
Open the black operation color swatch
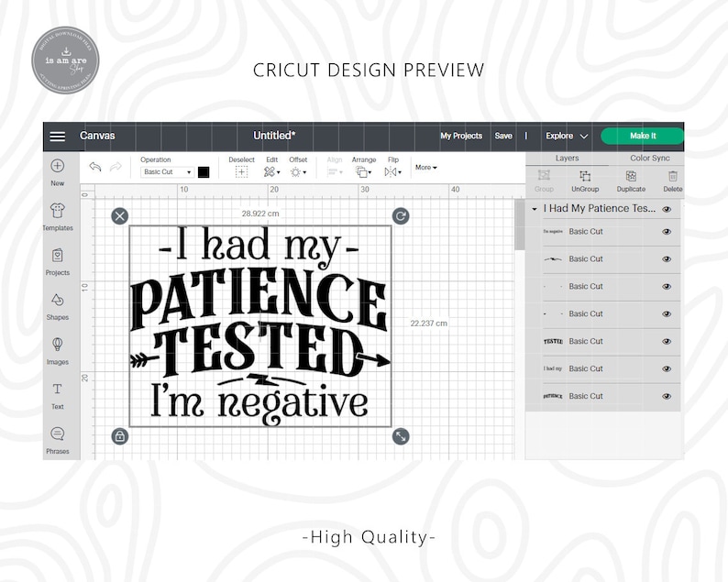204,172
